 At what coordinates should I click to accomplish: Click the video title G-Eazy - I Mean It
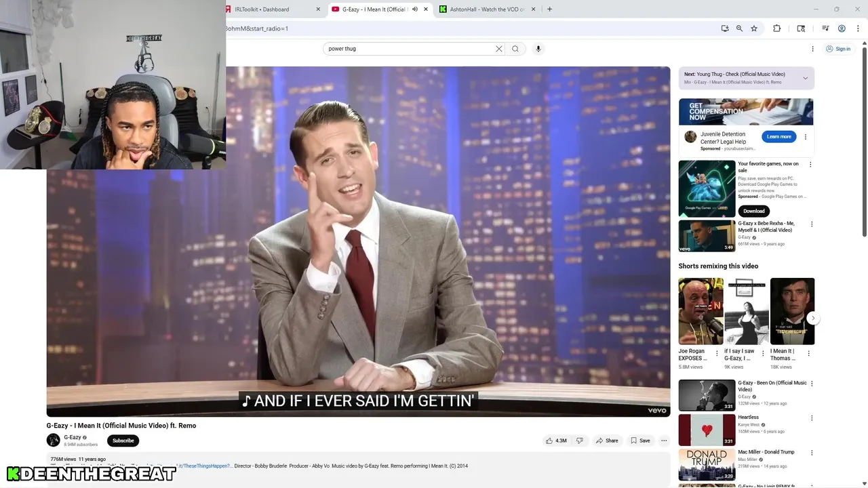(x=121, y=426)
